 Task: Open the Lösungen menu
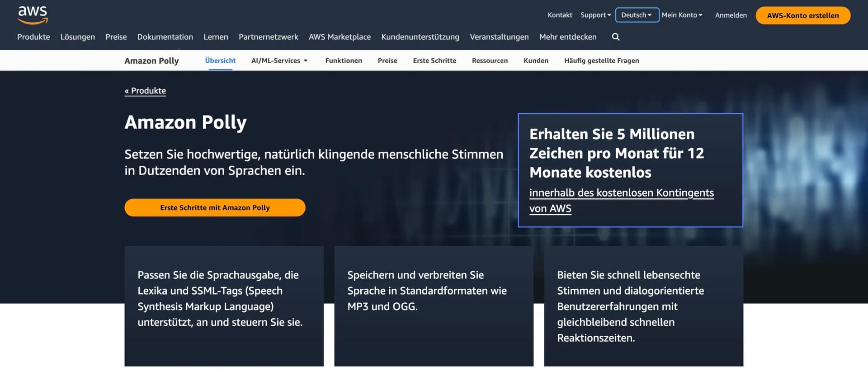coord(78,37)
